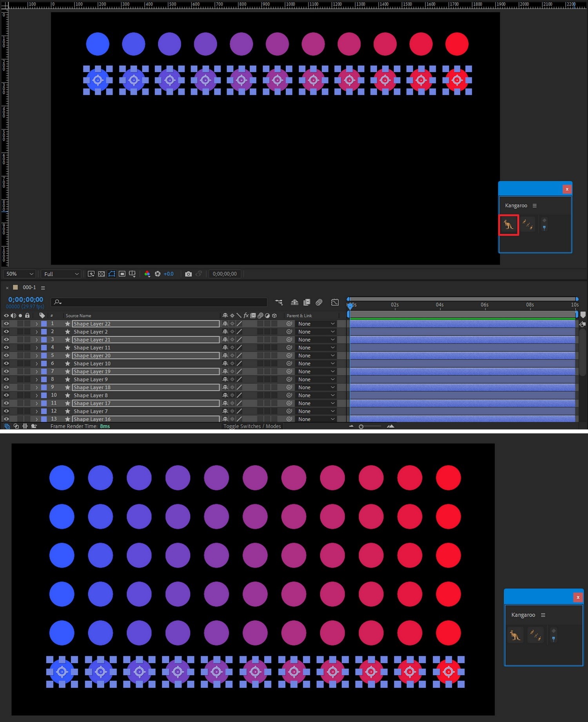This screenshot has width=588, height=722.
Task: Click the keyframe diamond in upper Kangaroo panel
Action: pos(544,220)
